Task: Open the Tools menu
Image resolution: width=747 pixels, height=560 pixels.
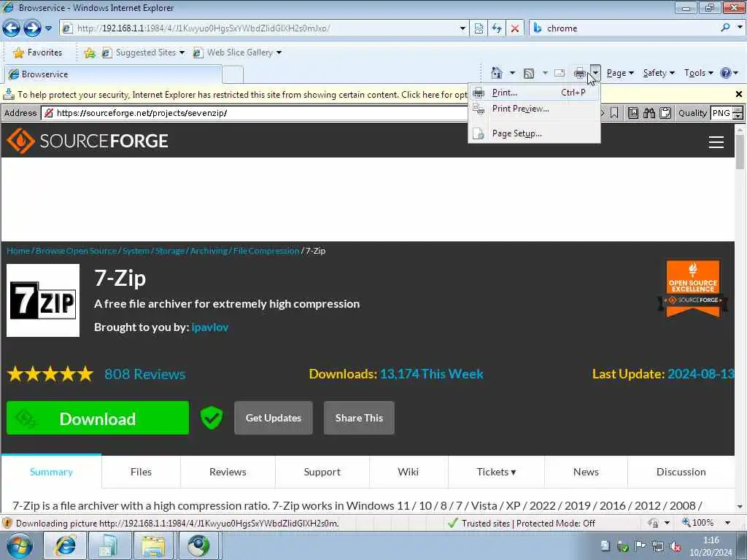Action: (x=698, y=73)
